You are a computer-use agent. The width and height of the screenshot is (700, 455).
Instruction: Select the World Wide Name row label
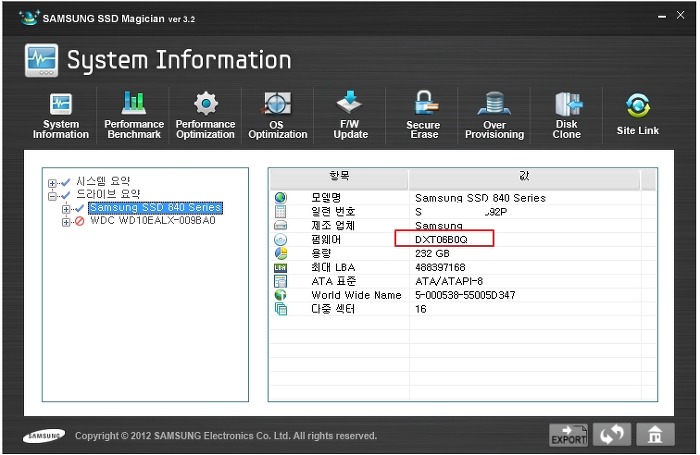click(x=356, y=295)
